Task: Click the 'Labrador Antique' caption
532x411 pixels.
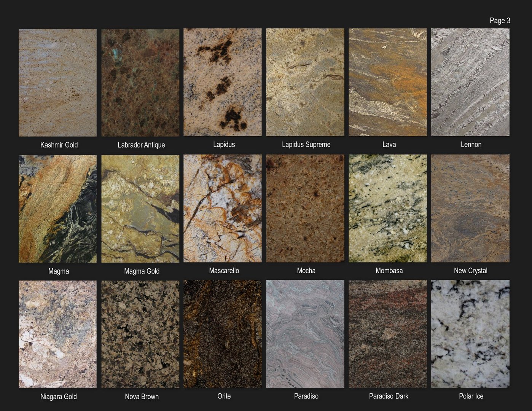Action: pyautogui.click(x=141, y=145)
